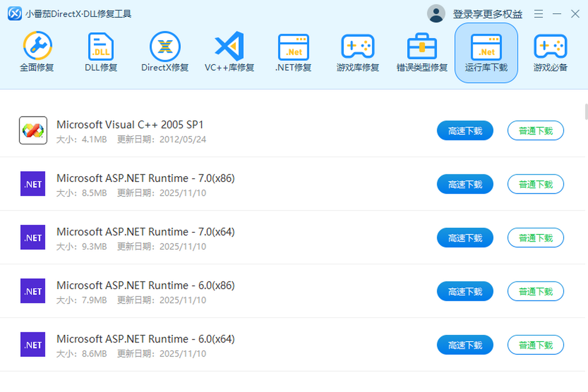Image resolution: width=588 pixels, height=392 pixels.
Task: Open the hamburger menu in title bar
Action: coord(539,14)
